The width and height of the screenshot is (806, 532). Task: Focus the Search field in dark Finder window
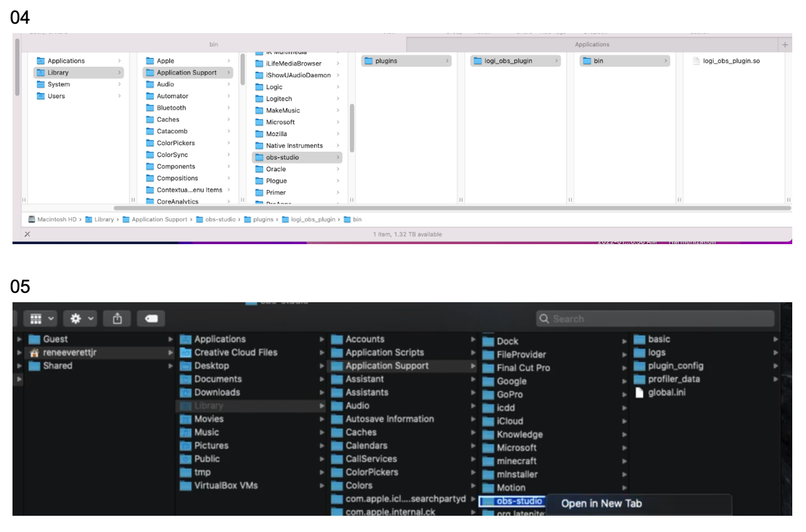click(655, 318)
